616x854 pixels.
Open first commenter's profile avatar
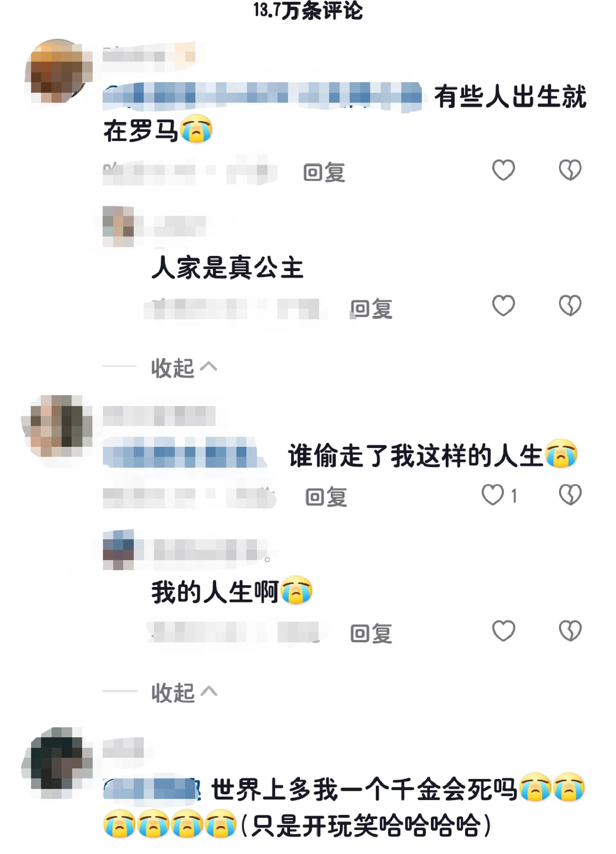58,71
